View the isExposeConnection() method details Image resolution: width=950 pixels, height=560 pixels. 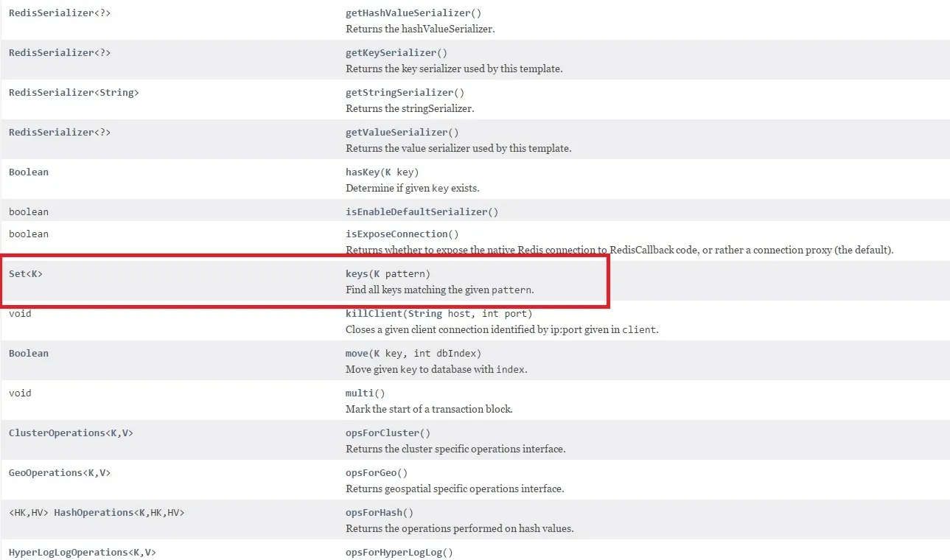click(x=402, y=234)
